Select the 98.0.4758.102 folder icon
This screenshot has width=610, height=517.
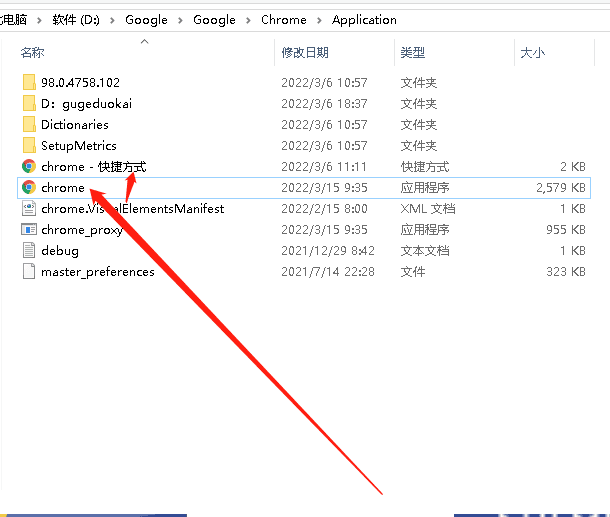(x=29, y=82)
